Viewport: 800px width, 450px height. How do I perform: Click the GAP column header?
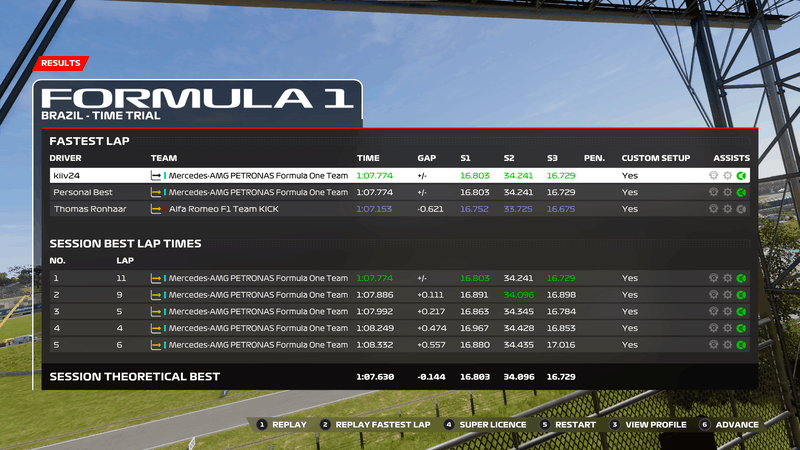pos(427,158)
